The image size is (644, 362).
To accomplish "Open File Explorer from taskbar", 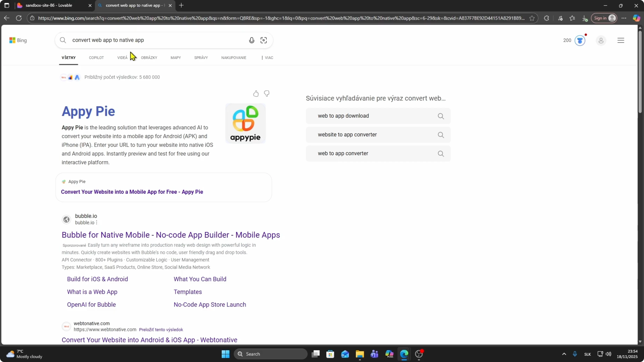I will (360, 354).
